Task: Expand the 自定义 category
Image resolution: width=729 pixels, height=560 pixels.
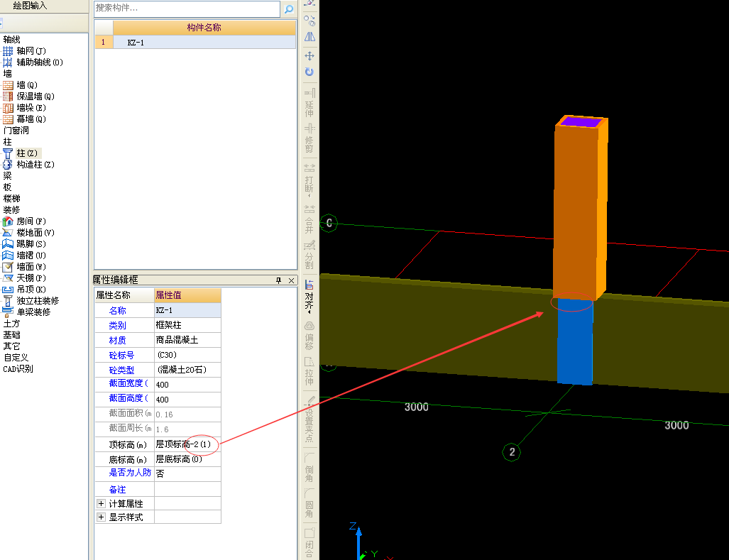Action: click(x=16, y=358)
